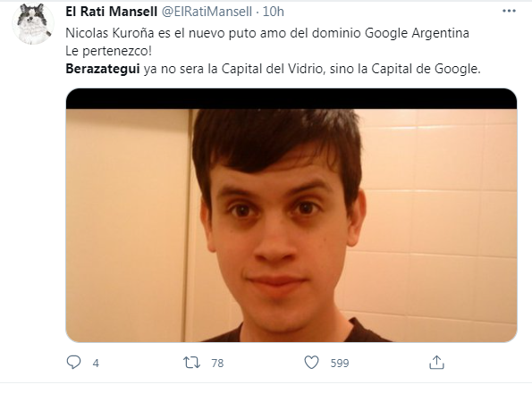Screen dimensions: 532x393
Task: Click the text Le pertenezco!
Action: [108, 51]
